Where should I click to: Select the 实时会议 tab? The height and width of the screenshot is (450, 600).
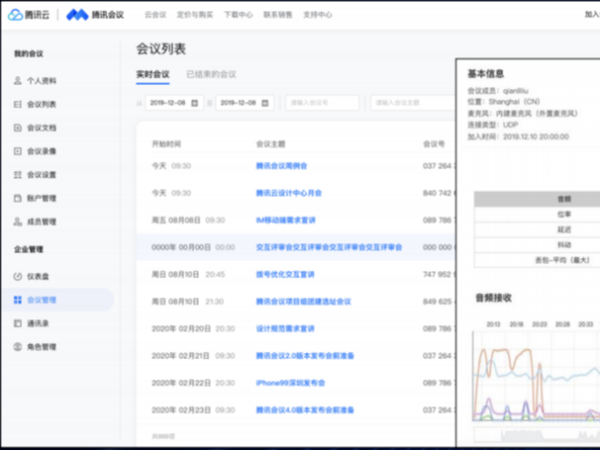click(153, 75)
